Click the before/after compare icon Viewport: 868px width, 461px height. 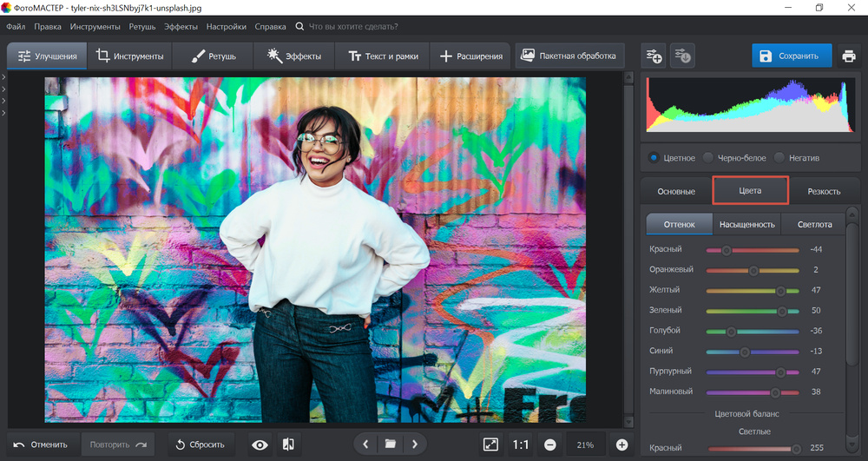coord(288,445)
